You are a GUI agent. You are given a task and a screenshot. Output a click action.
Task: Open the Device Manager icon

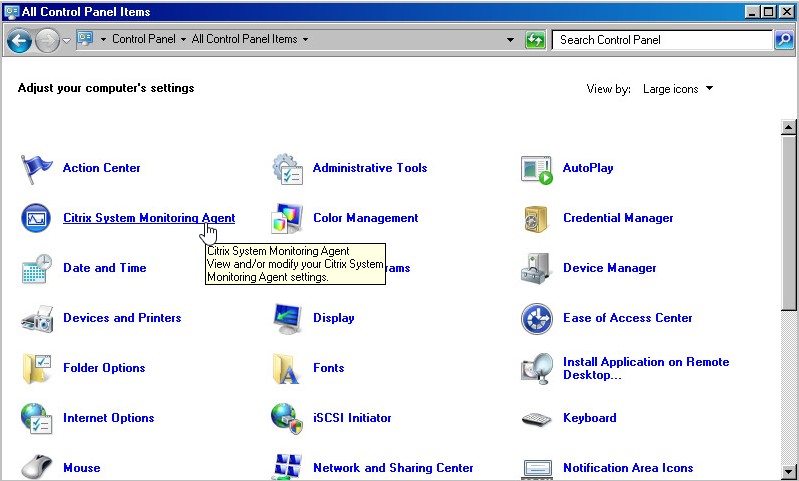tap(537, 269)
